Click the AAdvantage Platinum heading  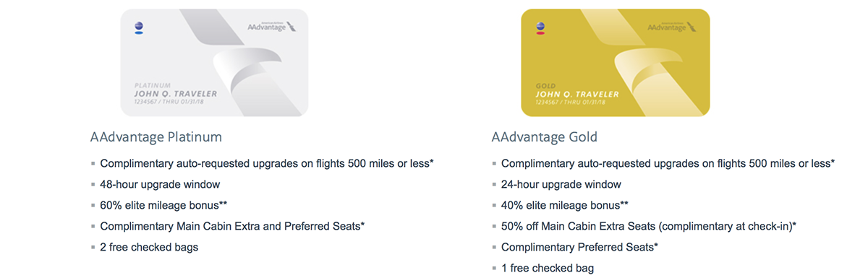156,136
